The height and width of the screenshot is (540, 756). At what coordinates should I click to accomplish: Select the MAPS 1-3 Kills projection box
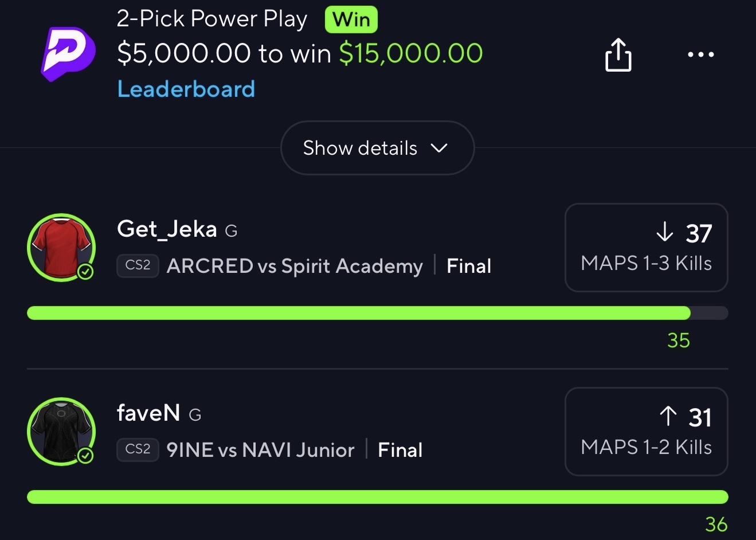646,248
